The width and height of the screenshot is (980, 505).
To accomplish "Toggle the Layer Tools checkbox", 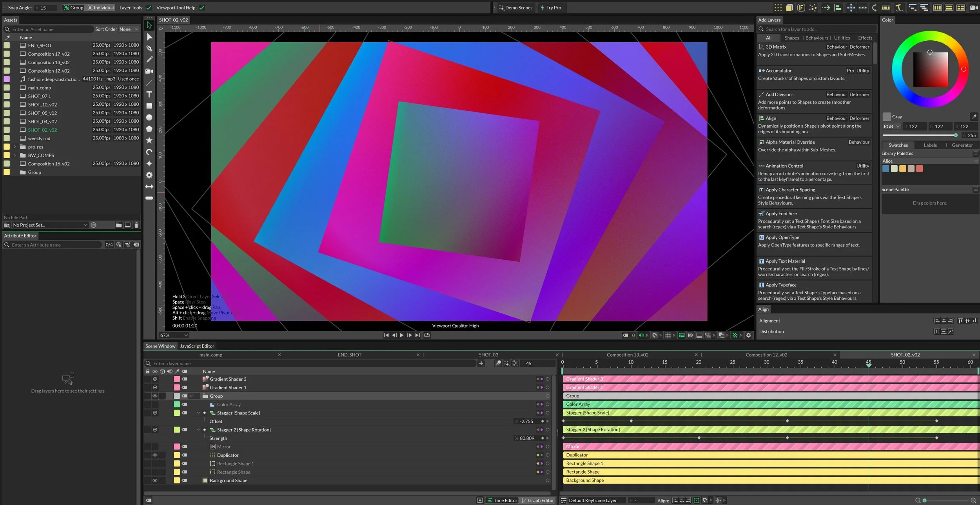I will tap(149, 7).
